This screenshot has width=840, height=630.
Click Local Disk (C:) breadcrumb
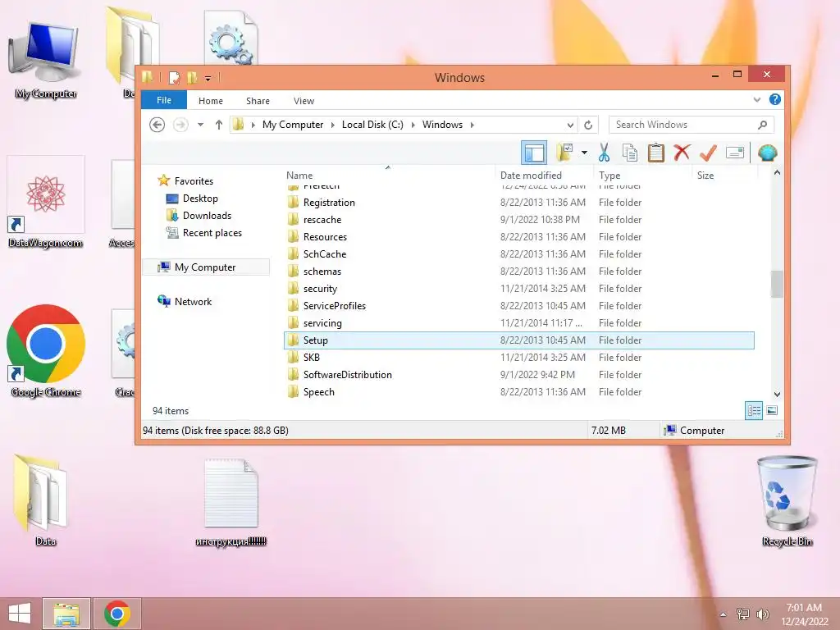[x=372, y=125]
